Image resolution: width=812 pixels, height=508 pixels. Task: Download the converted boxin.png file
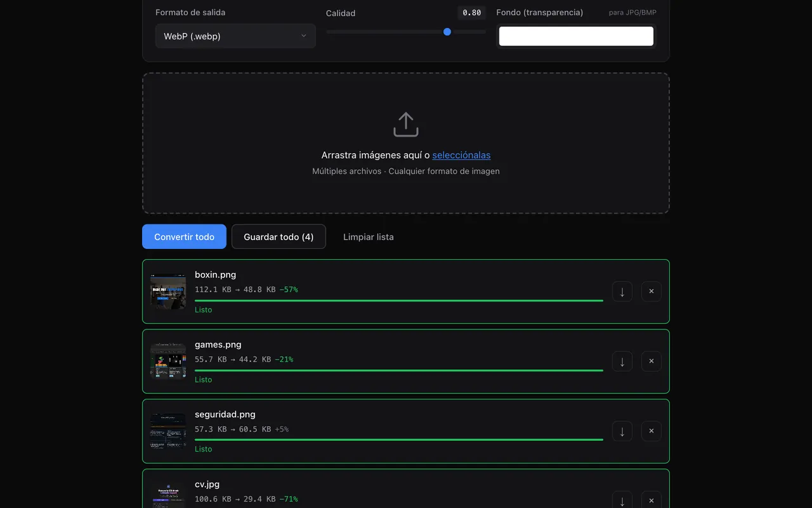point(622,291)
